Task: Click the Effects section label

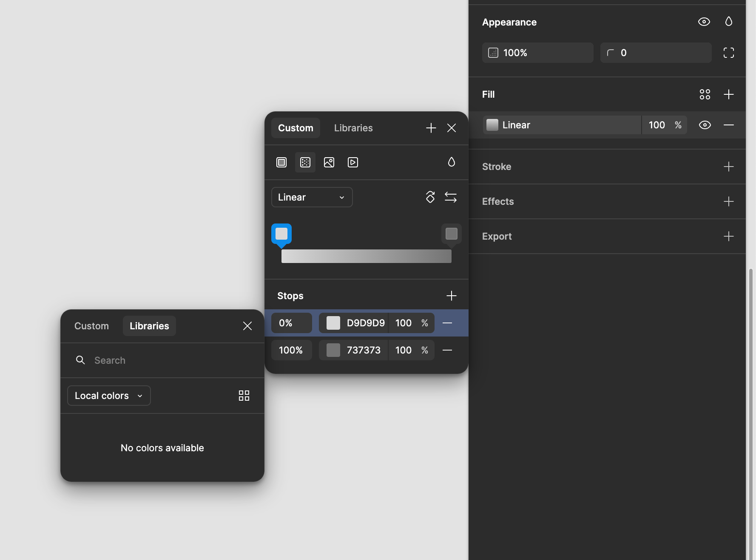Action: point(498,201)
